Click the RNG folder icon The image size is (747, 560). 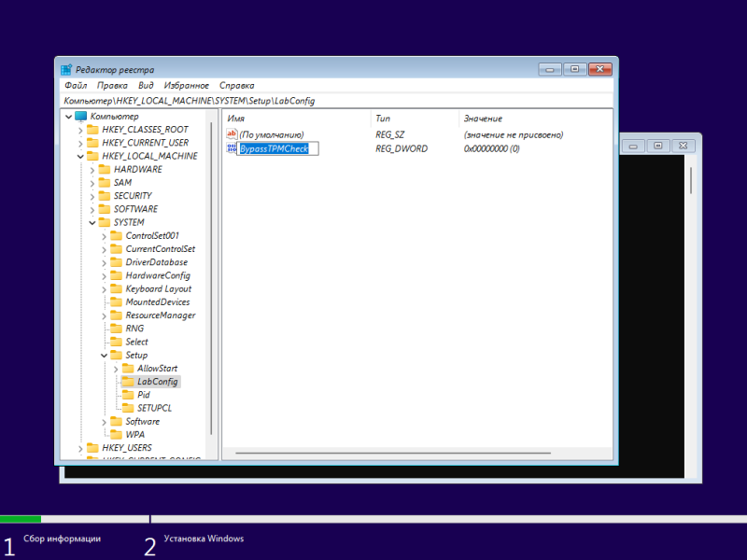pos(116,329)
